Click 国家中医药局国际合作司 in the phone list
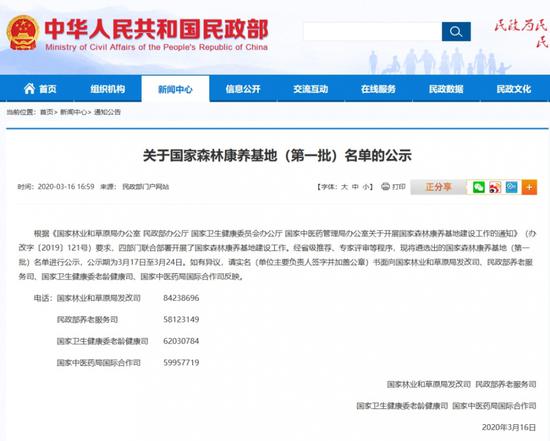 coord(99,362)
